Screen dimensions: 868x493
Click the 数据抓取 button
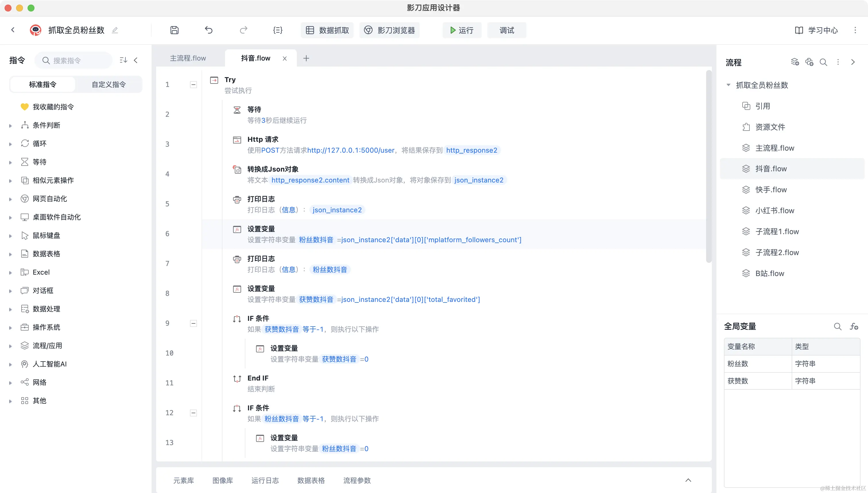point(327,30)
